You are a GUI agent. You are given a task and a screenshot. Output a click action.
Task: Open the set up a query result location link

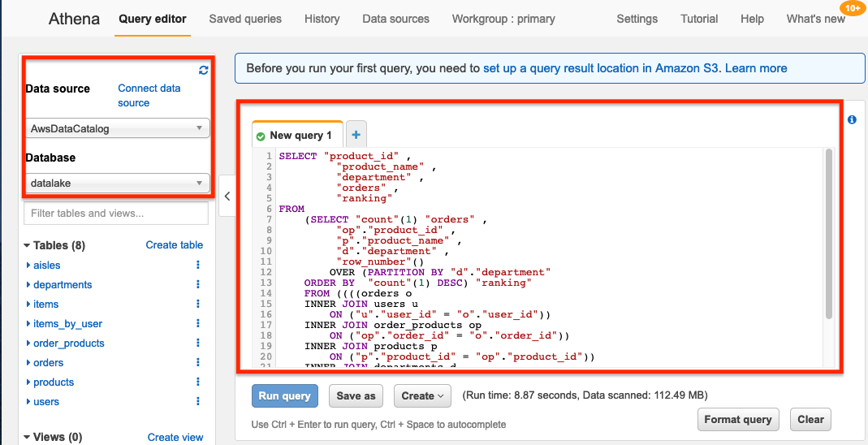click(601, 69)
